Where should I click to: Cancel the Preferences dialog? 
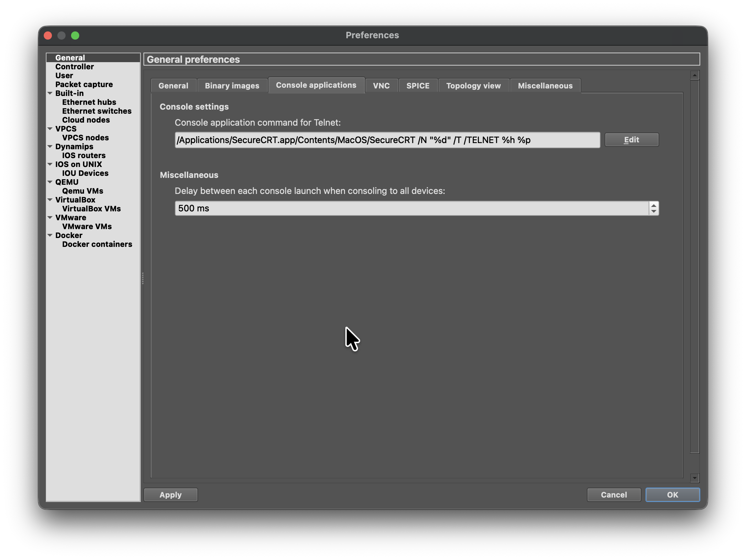(x=613, y=495)
